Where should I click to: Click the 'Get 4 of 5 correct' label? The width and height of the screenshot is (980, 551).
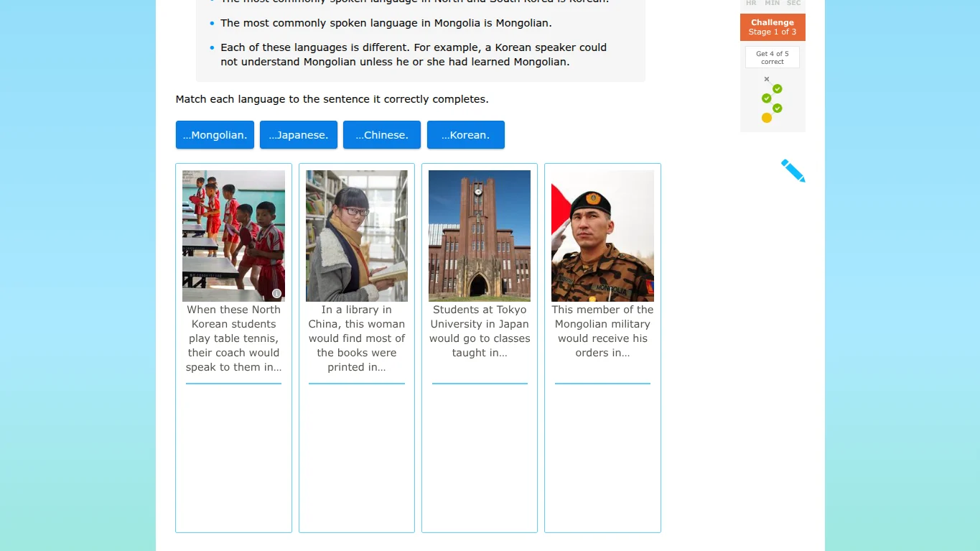coord(773,57)
